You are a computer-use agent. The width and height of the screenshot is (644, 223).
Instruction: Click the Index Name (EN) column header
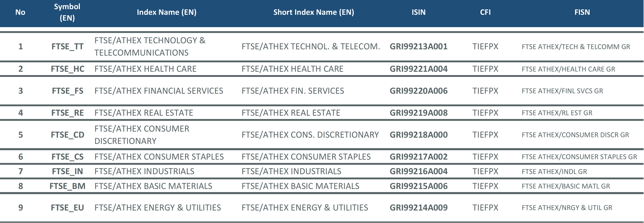[x=166, y=12]
